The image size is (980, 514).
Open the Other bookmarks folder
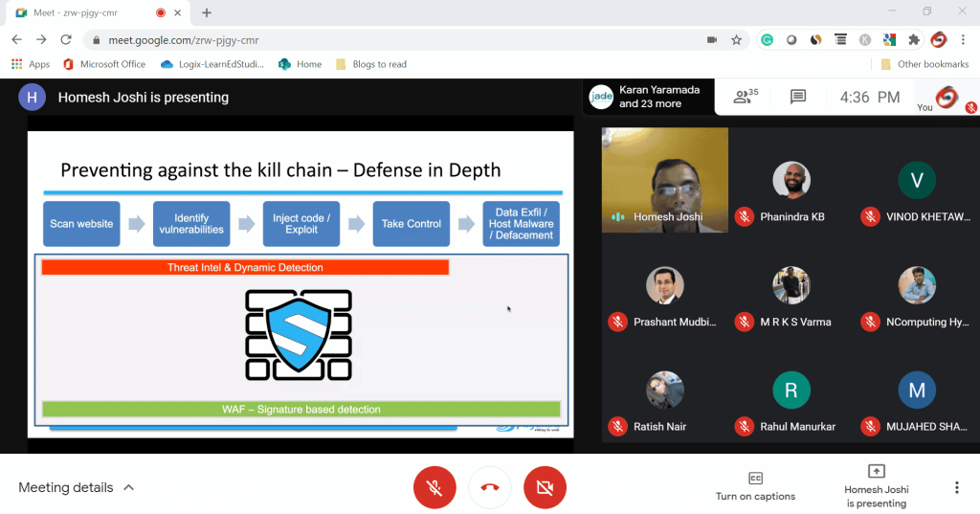tap(924, 64)
